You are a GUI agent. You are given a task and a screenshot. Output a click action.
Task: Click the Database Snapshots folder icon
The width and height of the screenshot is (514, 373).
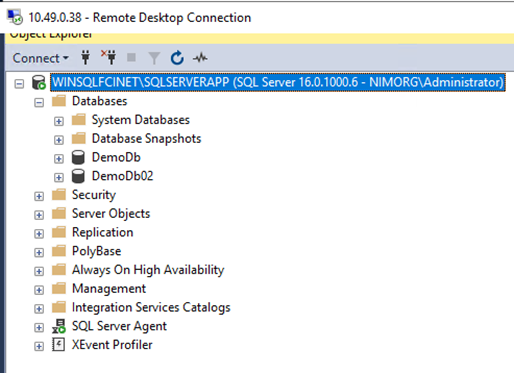pyautogui.click(x=79, y=138)
